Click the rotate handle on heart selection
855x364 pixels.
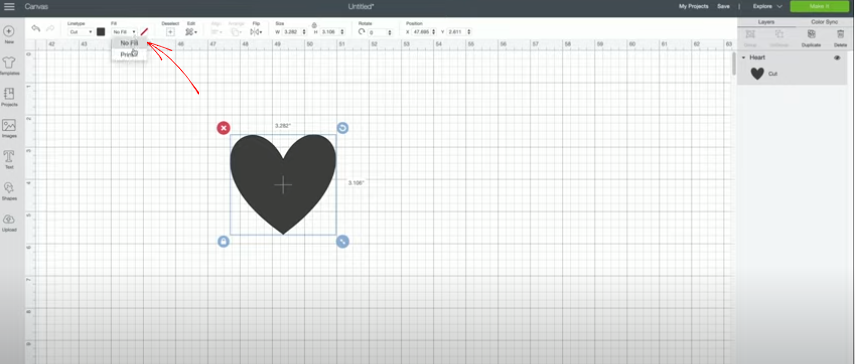[342, 128]
